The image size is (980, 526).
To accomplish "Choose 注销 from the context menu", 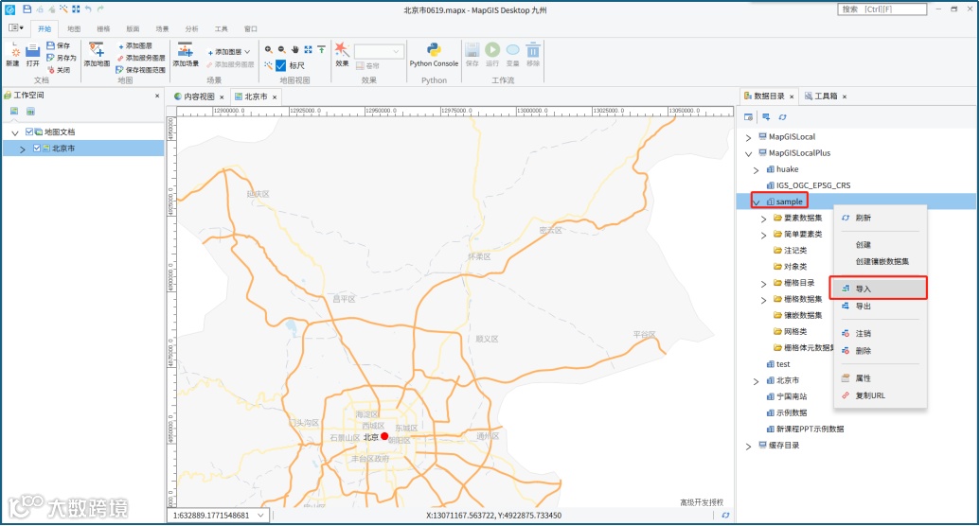I will point(879,334).
